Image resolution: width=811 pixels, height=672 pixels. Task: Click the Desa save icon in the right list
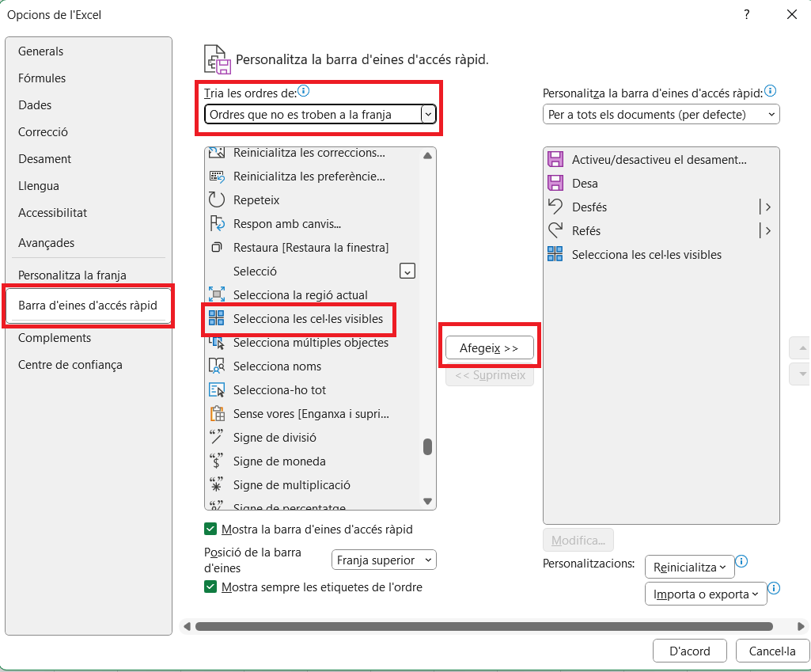pos(555,183)
